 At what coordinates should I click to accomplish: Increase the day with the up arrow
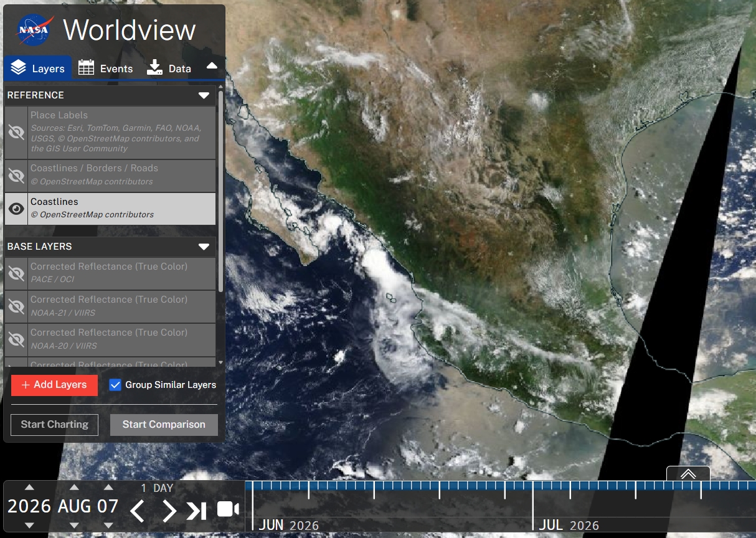click(108, 487)
